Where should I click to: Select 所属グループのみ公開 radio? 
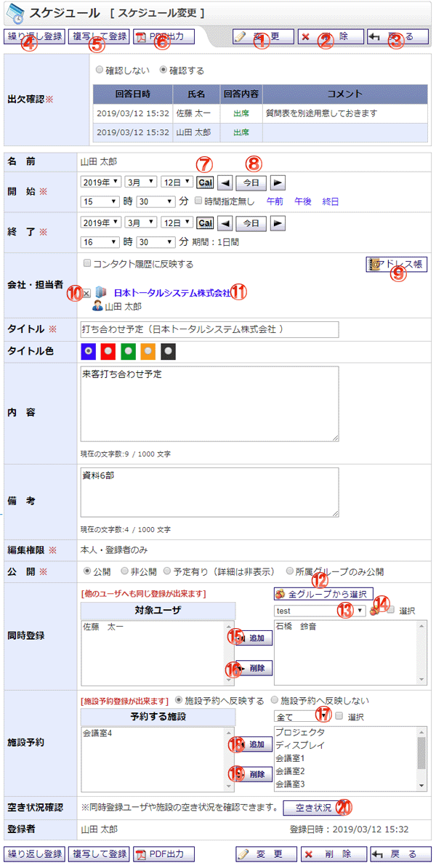(x=289, y=571)
